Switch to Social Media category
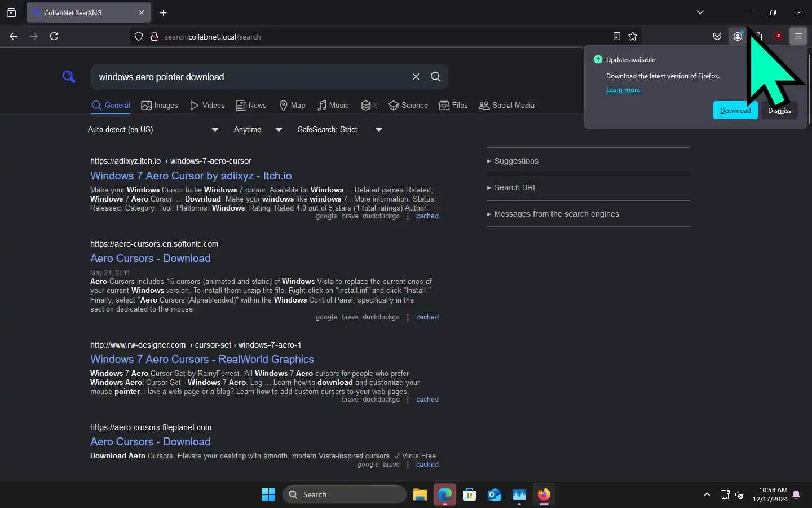 click(506, 106)
